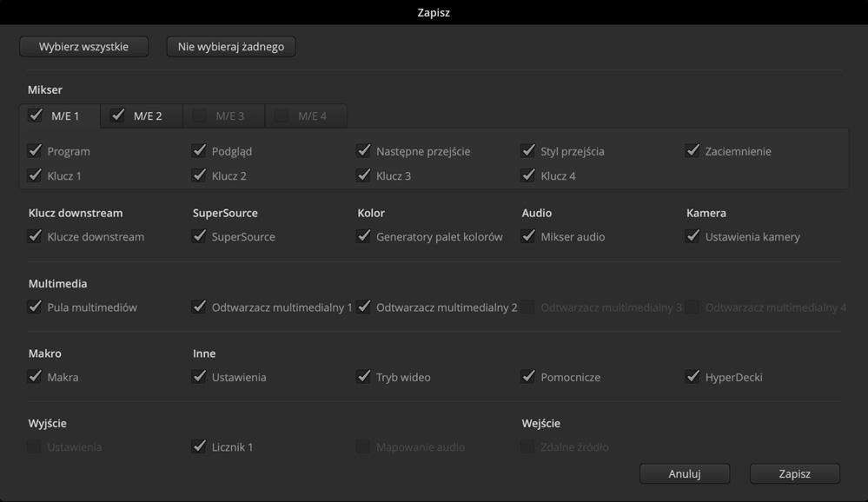868x502 pixels.
Task: Toggle Odtwarzacz multimedialny 2 checkbox
Action: click(x=363, y=307)
